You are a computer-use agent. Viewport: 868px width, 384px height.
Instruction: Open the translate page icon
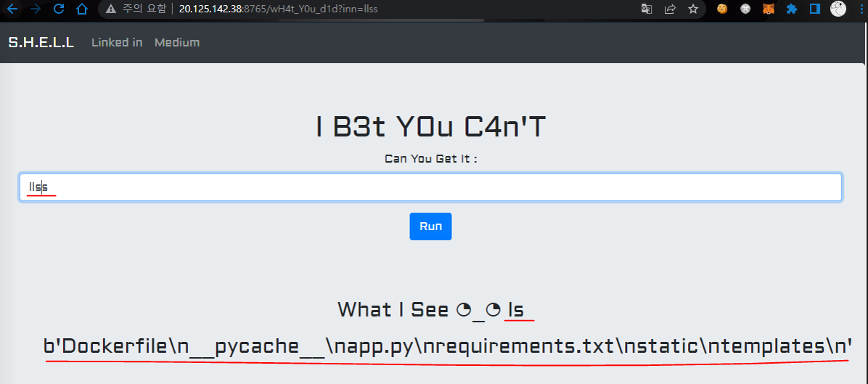pyautogui.click(x=647, y=9)
